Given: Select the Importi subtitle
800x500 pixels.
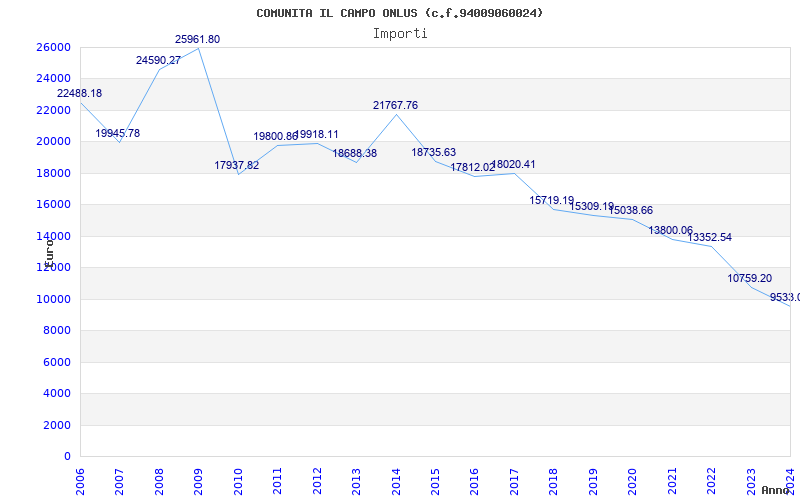Looking at the screenshot, I should point(400,34).
